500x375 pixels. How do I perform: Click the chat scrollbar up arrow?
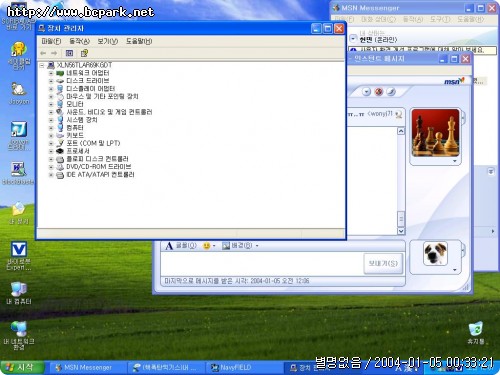click(x=401, y=131)
